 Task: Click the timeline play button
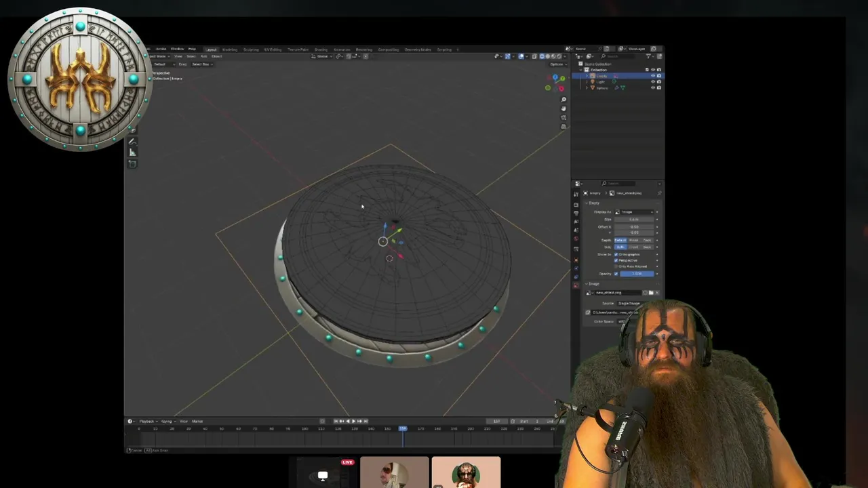pyautogui.click(x=353, y=421)
